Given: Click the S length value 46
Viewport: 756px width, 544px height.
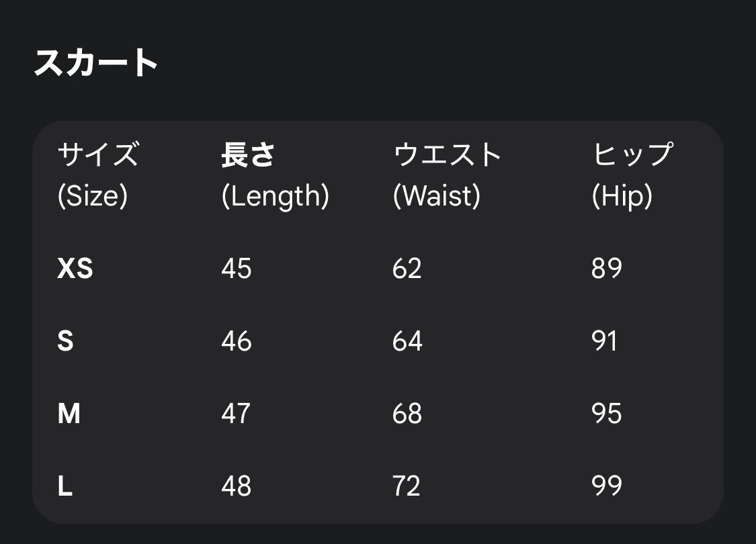Looking at the screenshot, I should tap(237, 341).
